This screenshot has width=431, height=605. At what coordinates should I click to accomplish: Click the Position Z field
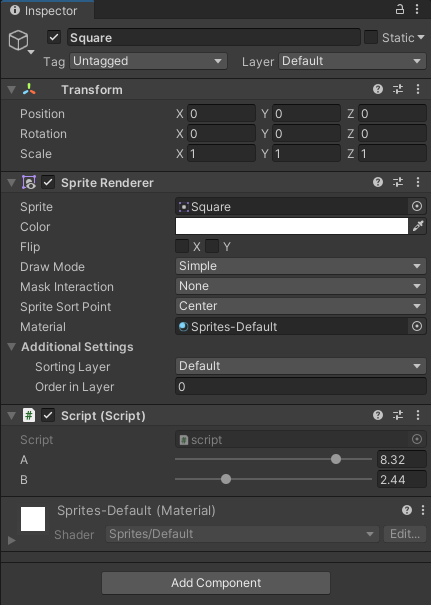(x=392, y=113)
